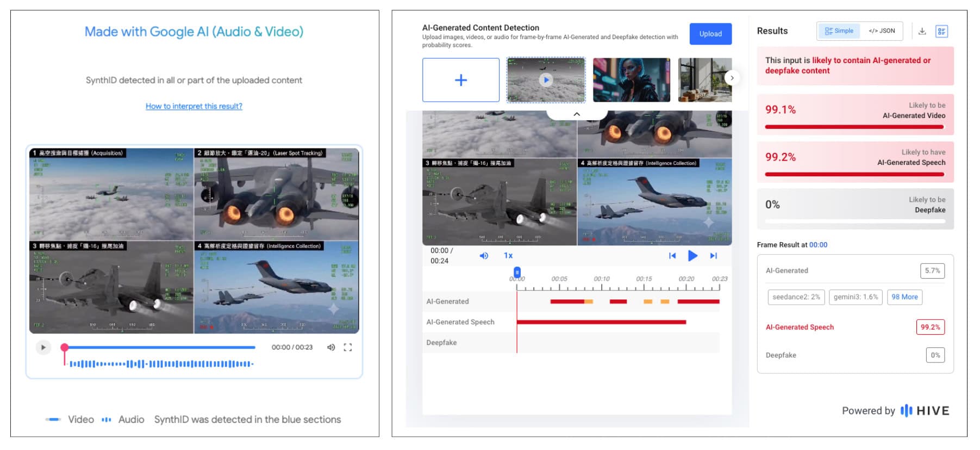
Task: Click the 99.2% frame speech value
Action: coord(930,327)
